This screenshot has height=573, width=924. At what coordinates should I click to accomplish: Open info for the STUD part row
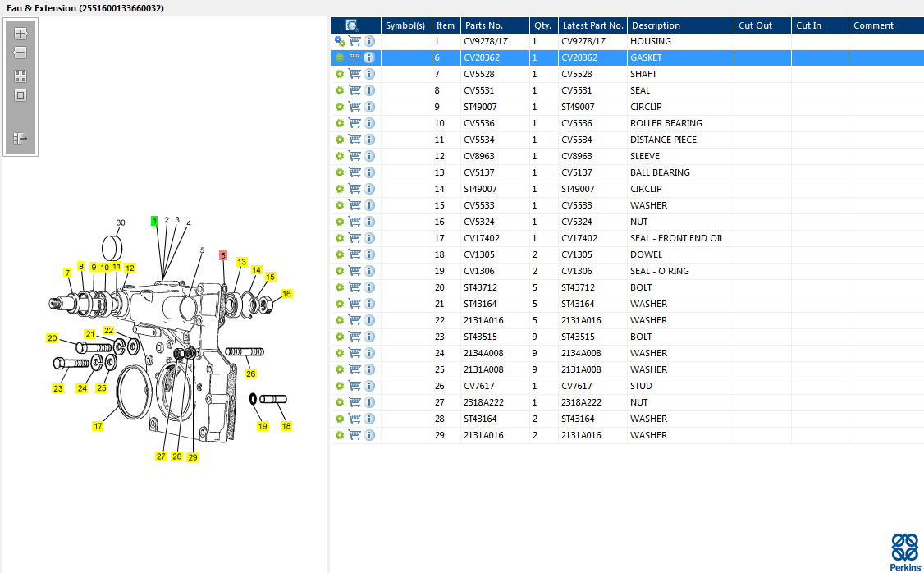pos(369,386)
